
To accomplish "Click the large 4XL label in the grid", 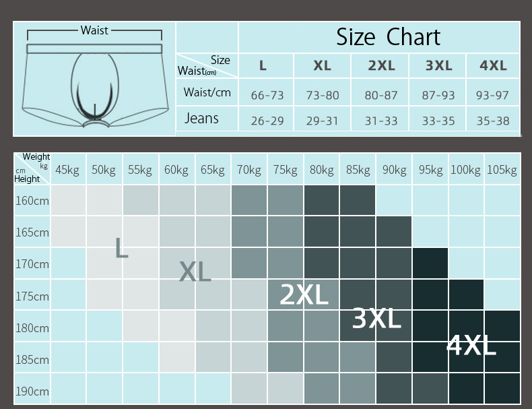I will (471, 346).
